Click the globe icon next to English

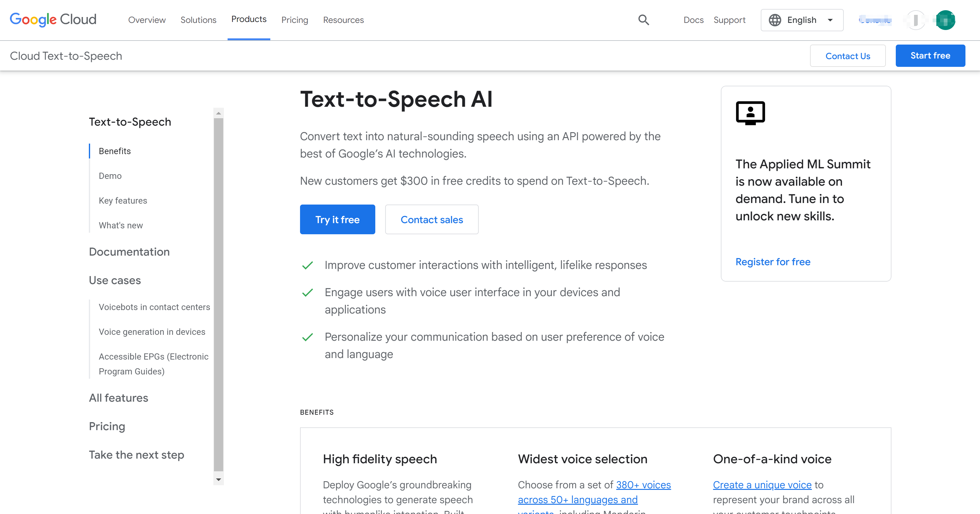click(x=776, y=20)
